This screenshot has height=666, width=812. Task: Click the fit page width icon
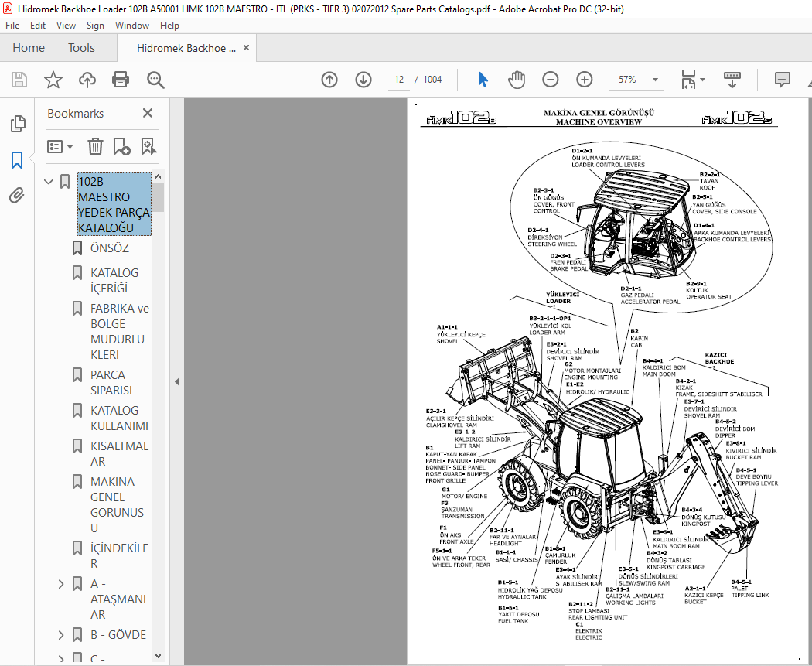click(x=688, y=80)
